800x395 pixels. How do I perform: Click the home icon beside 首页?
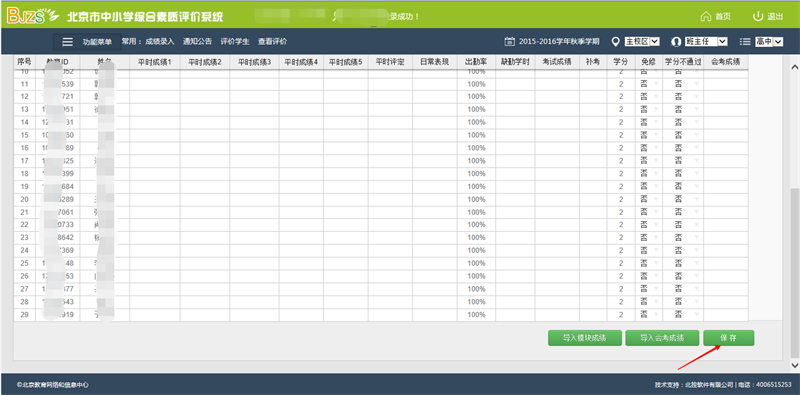tap(706, 16)
